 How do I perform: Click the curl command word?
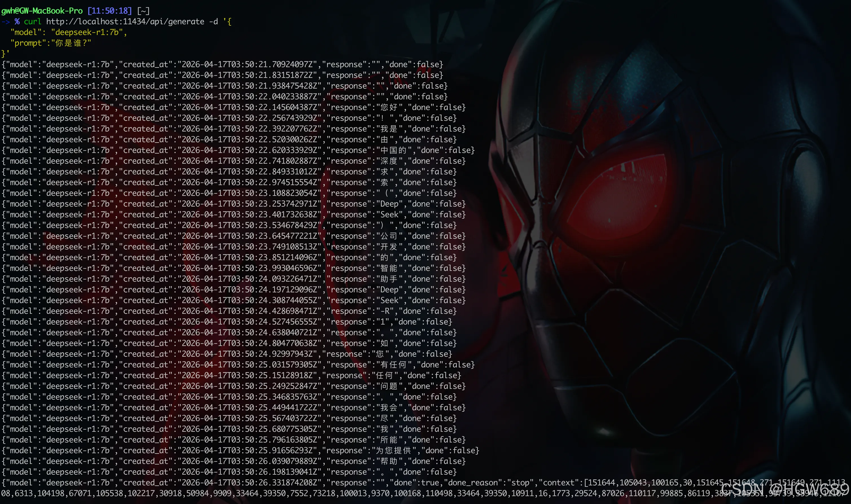click(33, 22)
